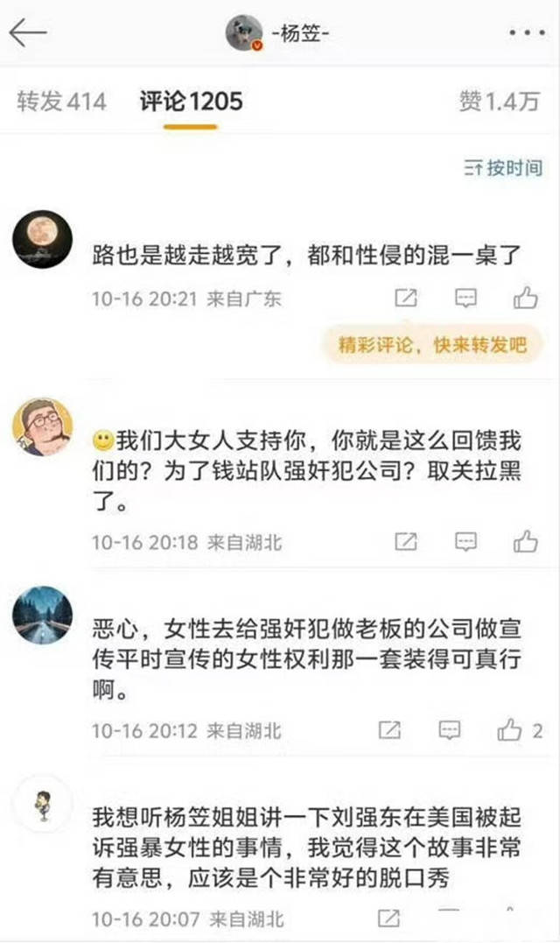
Task: Like the 20:18 comment from 湖北
Action: 525,541
